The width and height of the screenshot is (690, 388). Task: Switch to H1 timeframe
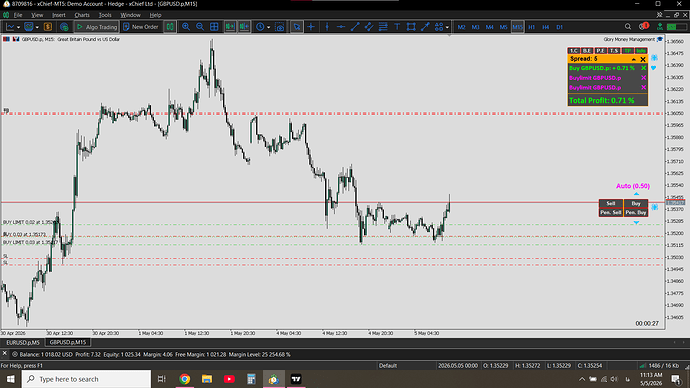coord(532,27)
